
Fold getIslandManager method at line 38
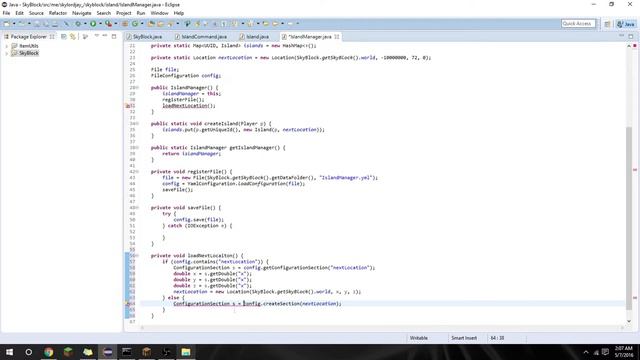137,148
